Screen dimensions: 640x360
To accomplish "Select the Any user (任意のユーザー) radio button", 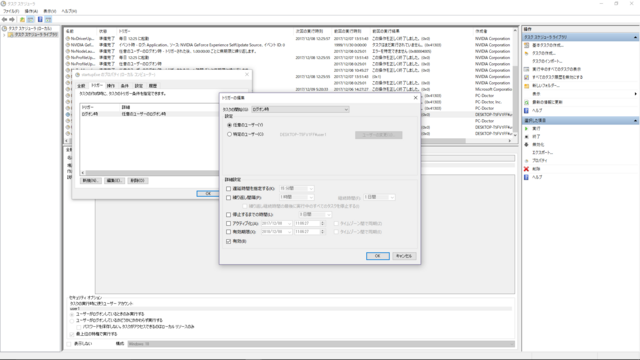I will (x=229, y=125).
